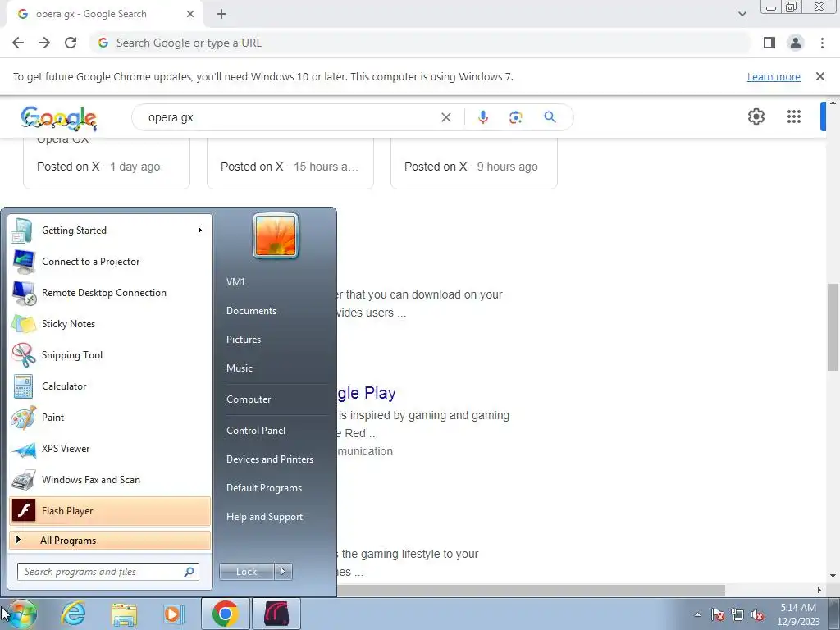Launch the Snipping Tool
This screenshot has height=630, width=840.
[x=110, y=354]
